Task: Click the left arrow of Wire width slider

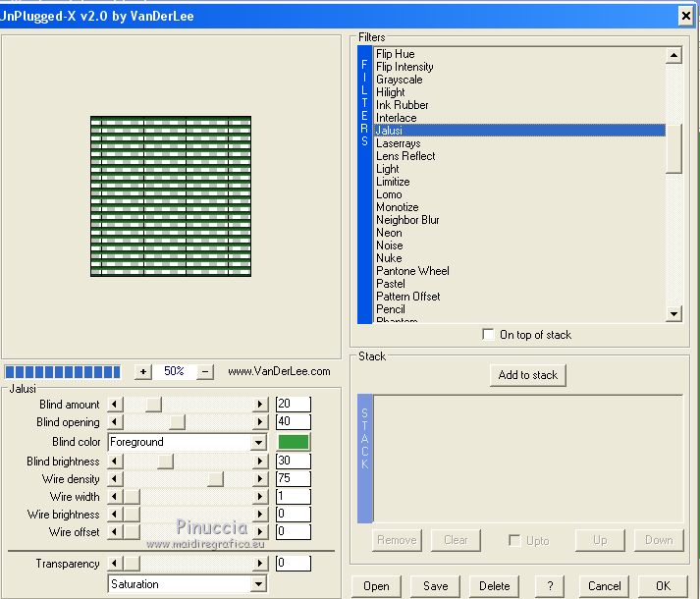Action: (x=115, y=496)
